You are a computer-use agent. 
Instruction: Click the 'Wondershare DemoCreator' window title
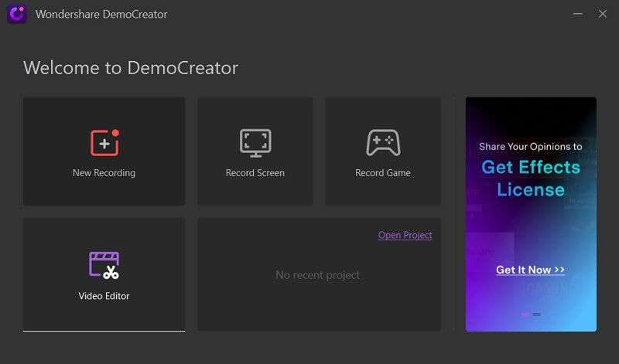(x=101, y=14)
